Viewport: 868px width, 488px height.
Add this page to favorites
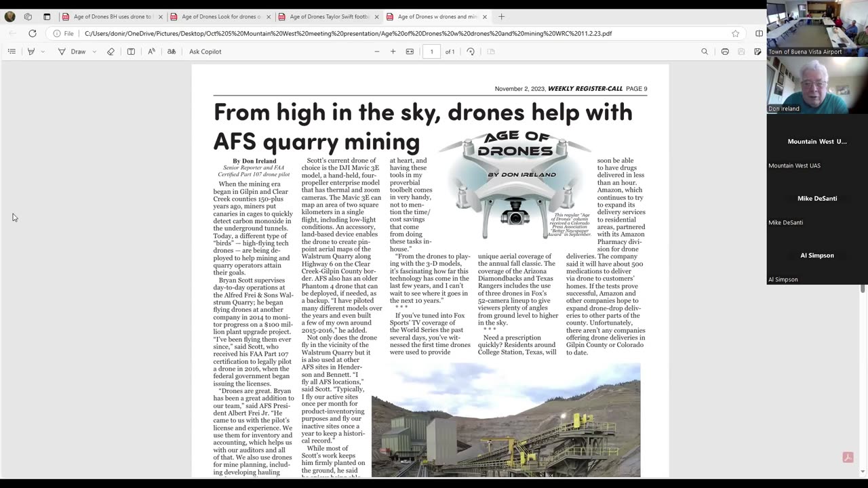point(735,33)
